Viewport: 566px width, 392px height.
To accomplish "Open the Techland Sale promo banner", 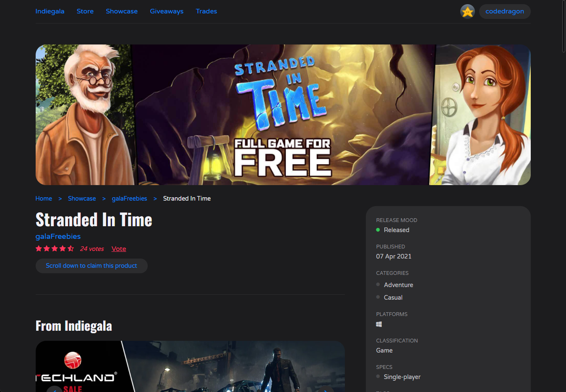I will tap(190, 366).
